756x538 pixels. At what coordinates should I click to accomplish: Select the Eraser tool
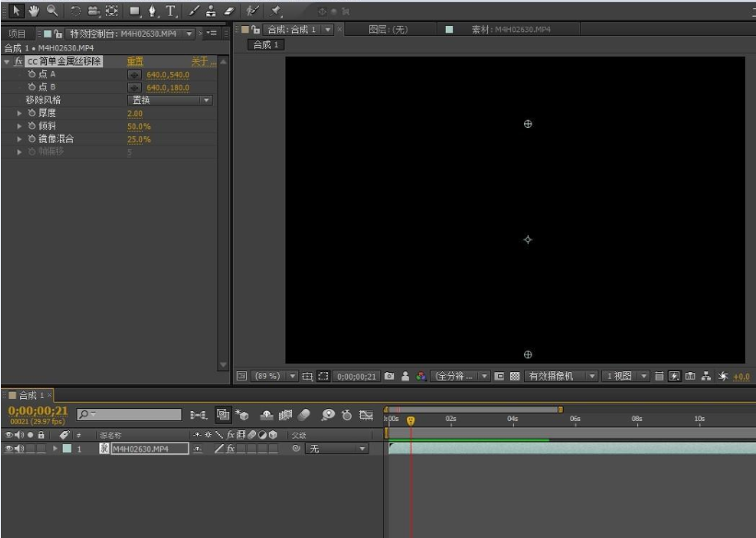[x=229, y=11]
